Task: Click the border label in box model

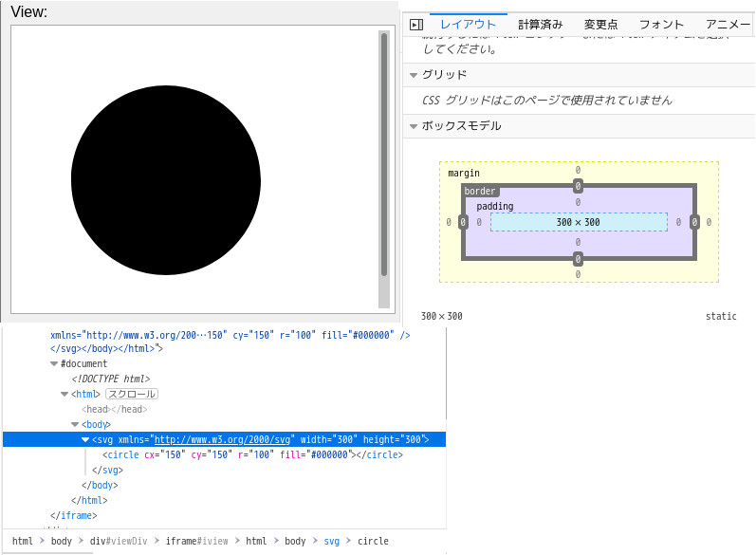Action: click(480, 191)
